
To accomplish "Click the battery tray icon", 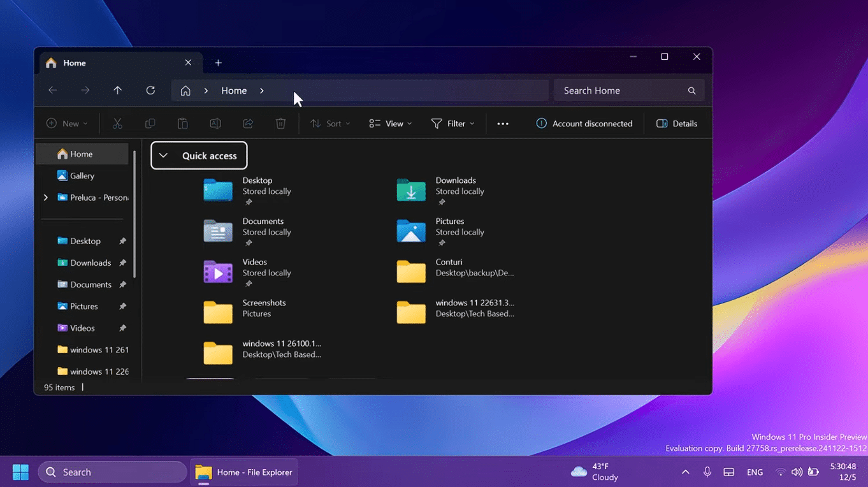I will pos(813,472).
